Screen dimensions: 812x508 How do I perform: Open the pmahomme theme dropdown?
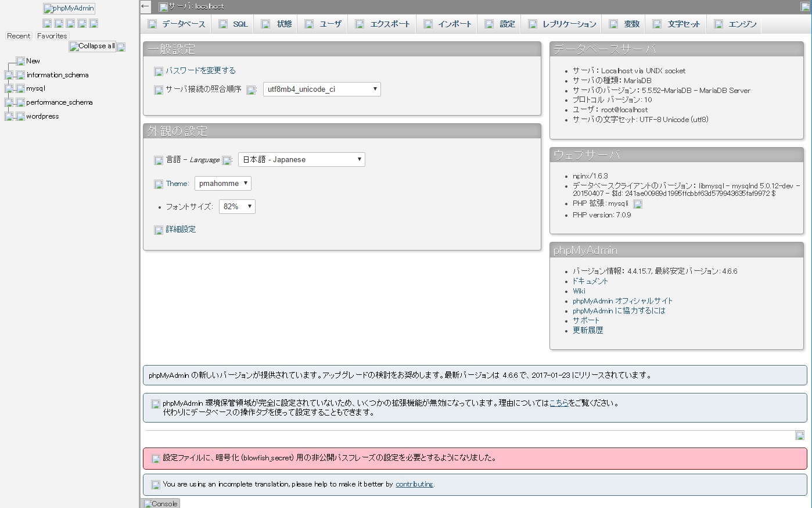pos(222,184)
